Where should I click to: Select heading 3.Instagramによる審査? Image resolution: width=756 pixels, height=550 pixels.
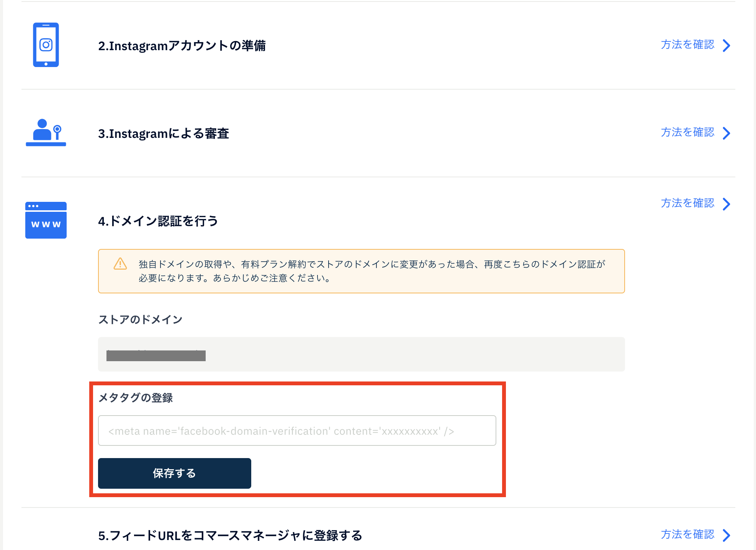pos(164,134)
